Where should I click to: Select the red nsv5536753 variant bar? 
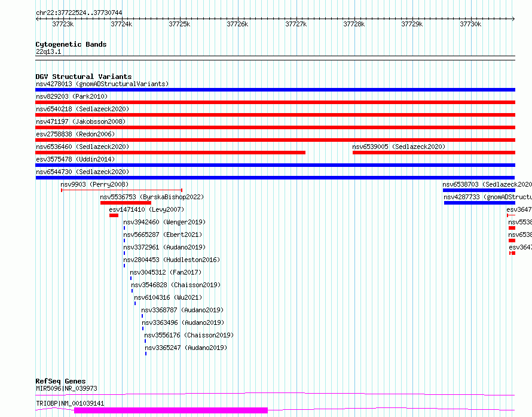(126, 203)
